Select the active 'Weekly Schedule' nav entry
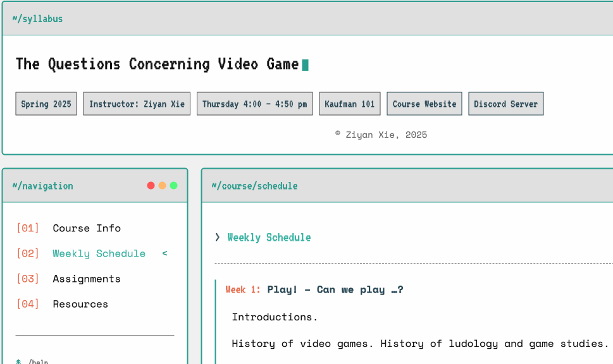The image size is (613, 364). pos(99,253)
